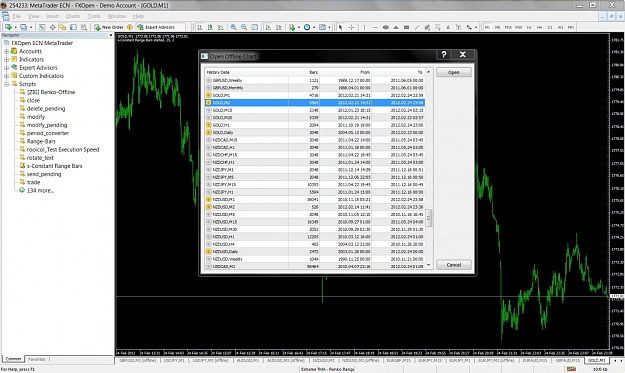This screenshot has width=625, height=373.
Task: Open the Indicators list toolbar icon
Action: pyautogui.click(x=292, y=27)
